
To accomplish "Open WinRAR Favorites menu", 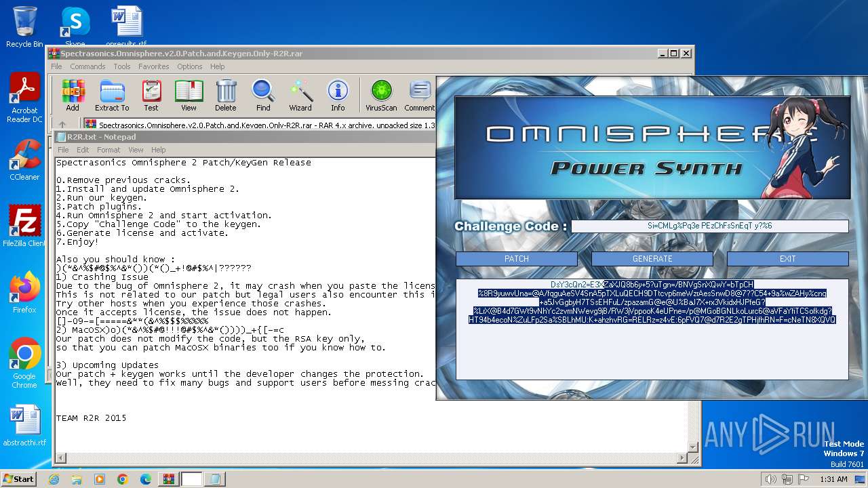I will [x=154, y=66].
